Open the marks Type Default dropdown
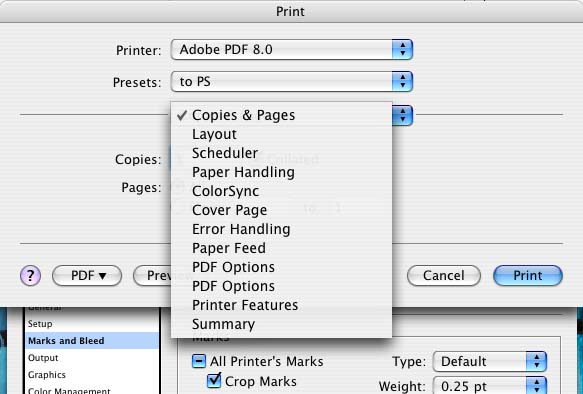This screenshot has height=394, width=583. [x=490, y=361]
